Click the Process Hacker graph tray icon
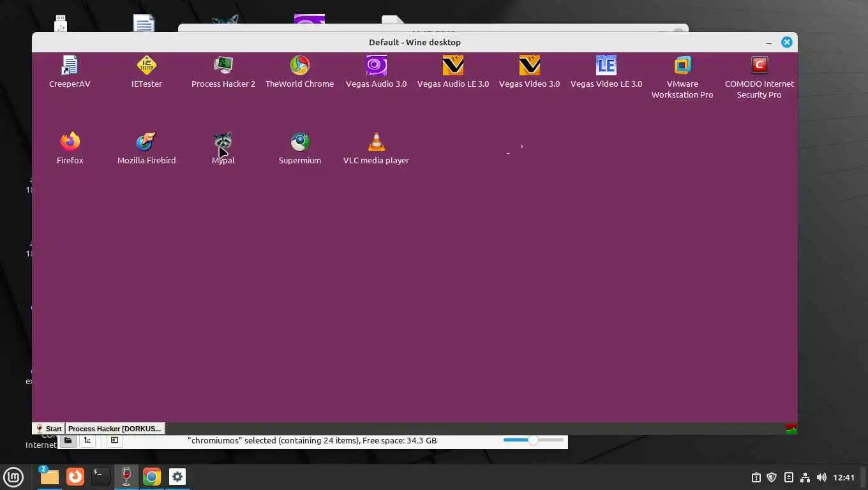868x490 pixels. coord(791,429)
